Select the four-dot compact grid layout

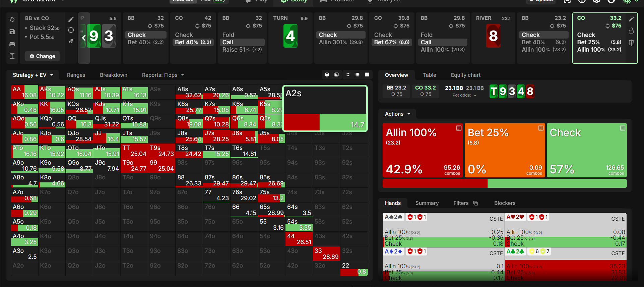click(348, 75)
